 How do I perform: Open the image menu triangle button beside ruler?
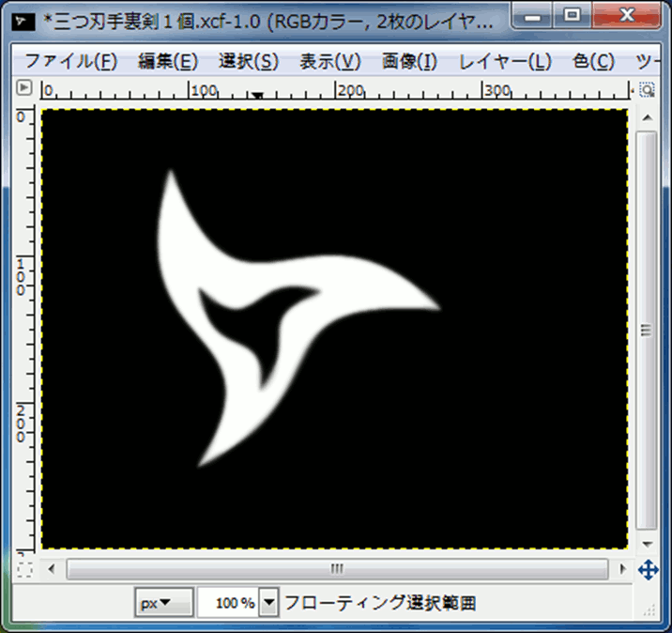tap(24, 89)
